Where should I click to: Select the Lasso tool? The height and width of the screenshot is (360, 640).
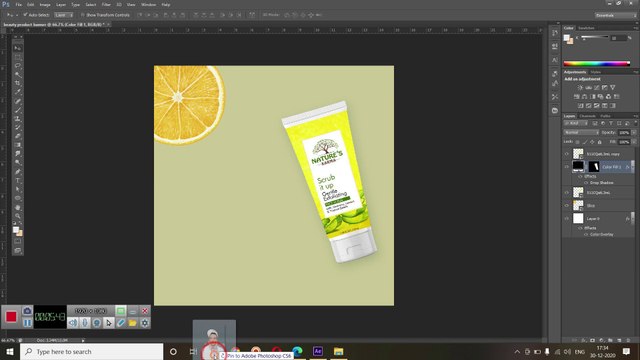[x=18, y=66]
